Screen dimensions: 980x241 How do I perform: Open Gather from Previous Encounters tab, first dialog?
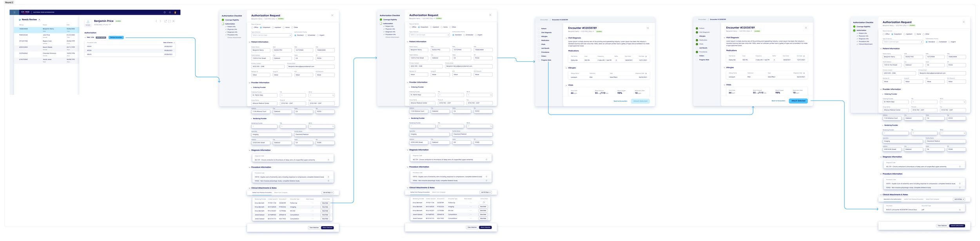[262, 192]
